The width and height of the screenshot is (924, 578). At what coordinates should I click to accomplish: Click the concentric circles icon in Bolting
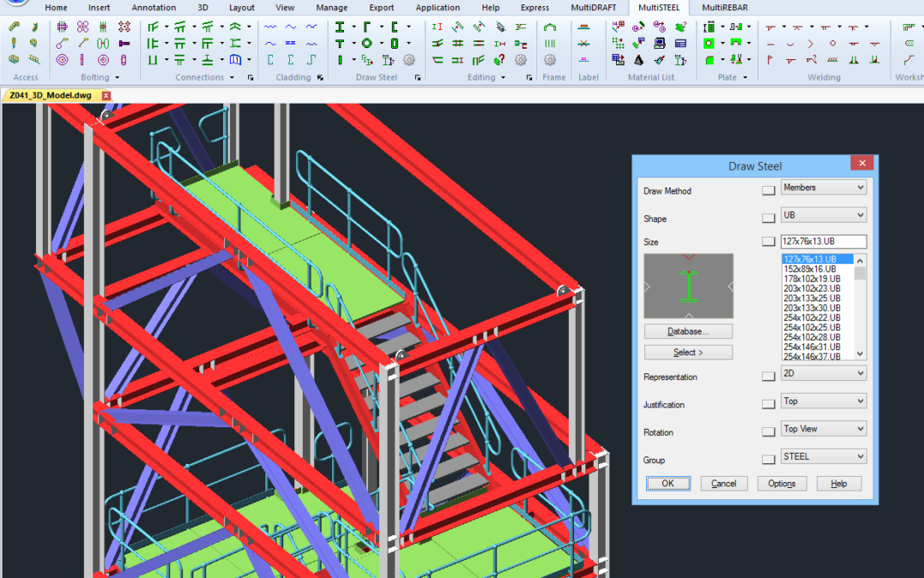click(62, 60)
